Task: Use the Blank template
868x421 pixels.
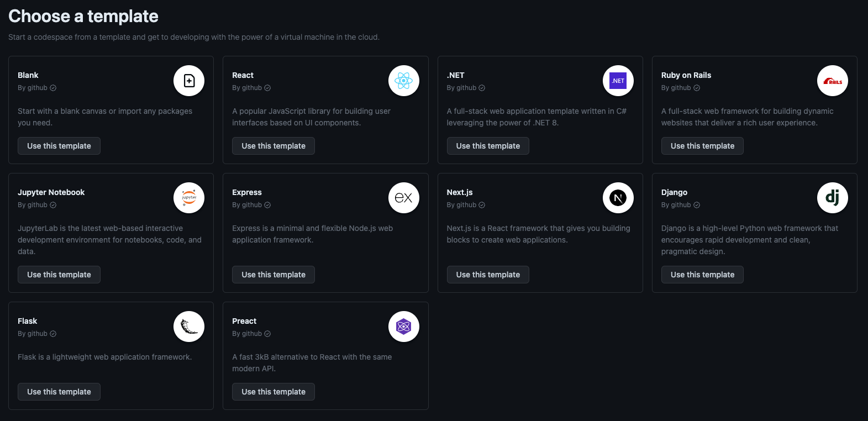Action: [59, 146]
